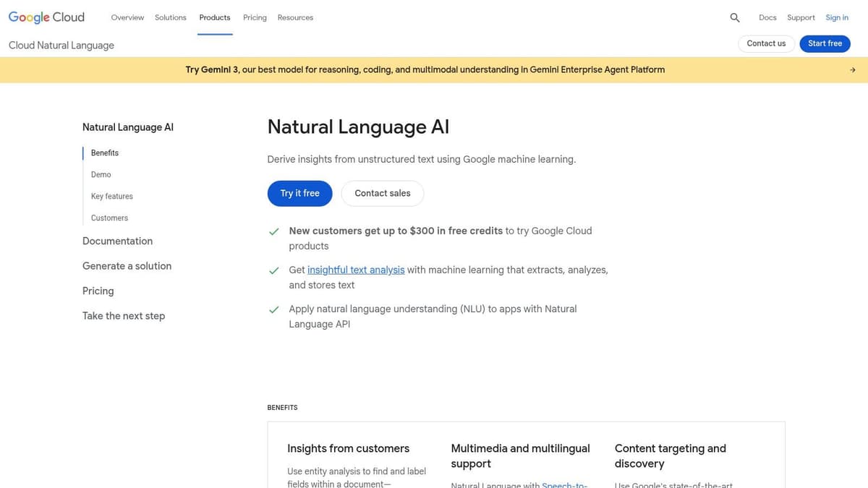Click the banner's right arrow icon

853,70
